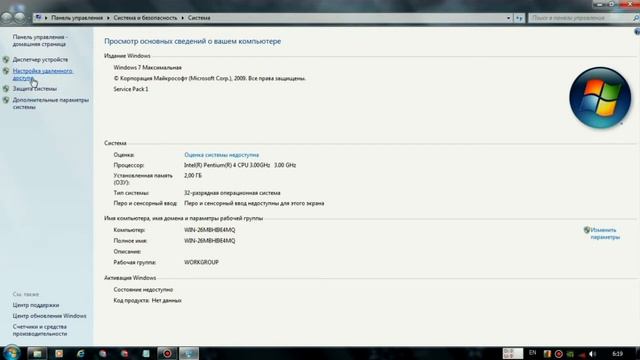
Task: Click Оценка системы недоступна link
Action: point(221,155)
